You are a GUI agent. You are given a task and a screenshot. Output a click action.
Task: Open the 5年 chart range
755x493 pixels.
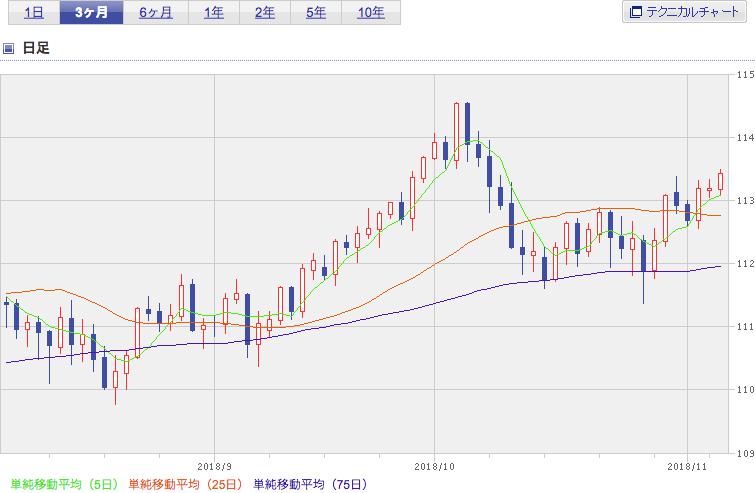click(x=316, y=13)
